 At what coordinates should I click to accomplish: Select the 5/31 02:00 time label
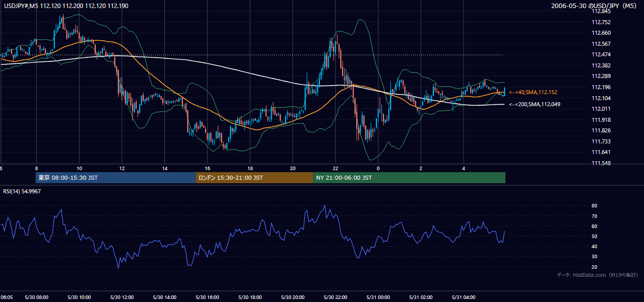pyautogui.click(x=421, y=297)
